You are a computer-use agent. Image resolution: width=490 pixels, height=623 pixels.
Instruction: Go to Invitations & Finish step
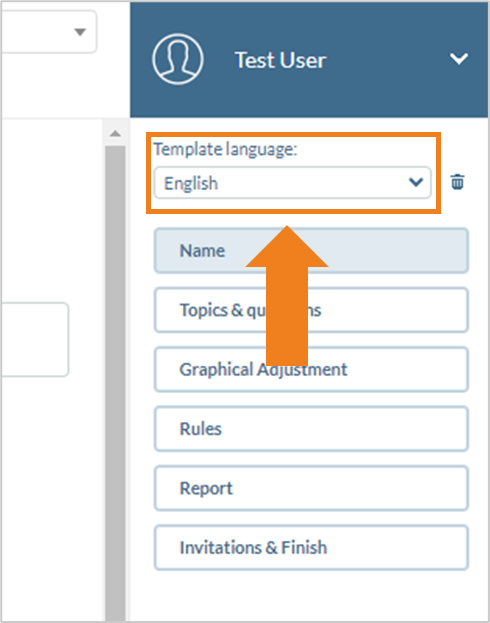pos(311,548)
